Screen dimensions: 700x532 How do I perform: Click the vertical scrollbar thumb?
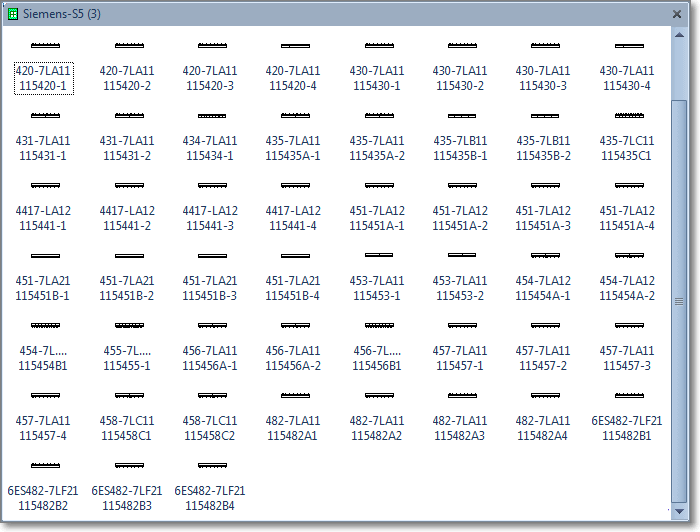(x=679, y=301)
